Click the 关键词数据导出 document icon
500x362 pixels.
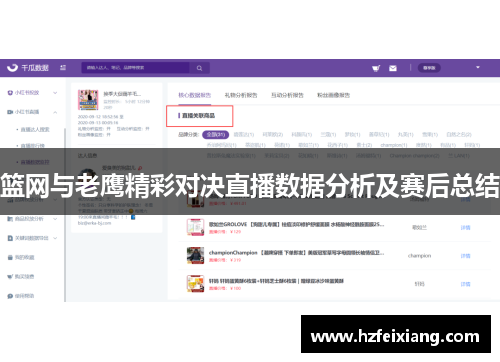[10, 238]
